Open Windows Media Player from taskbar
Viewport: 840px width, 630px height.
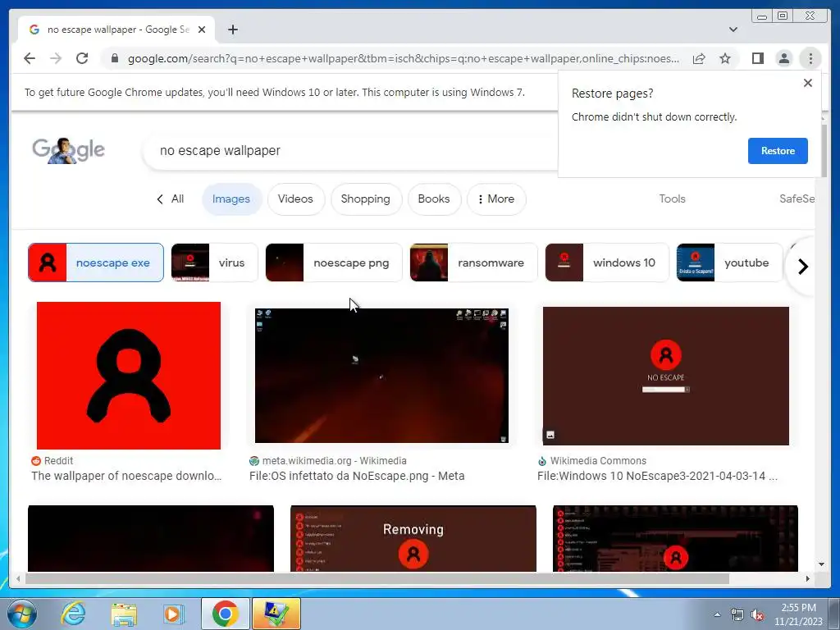tap(173, 614)
